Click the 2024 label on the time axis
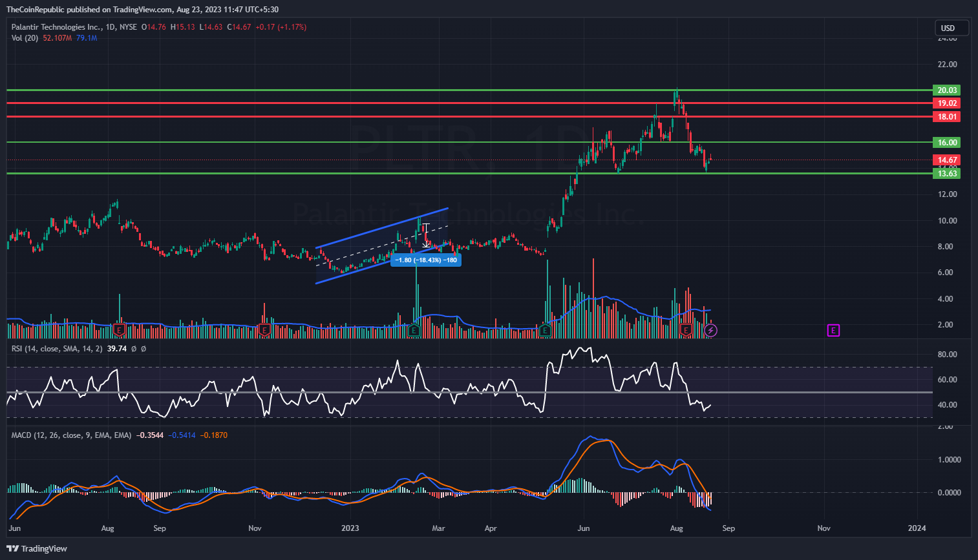978x560 pixels. click(x=917, y=528)
